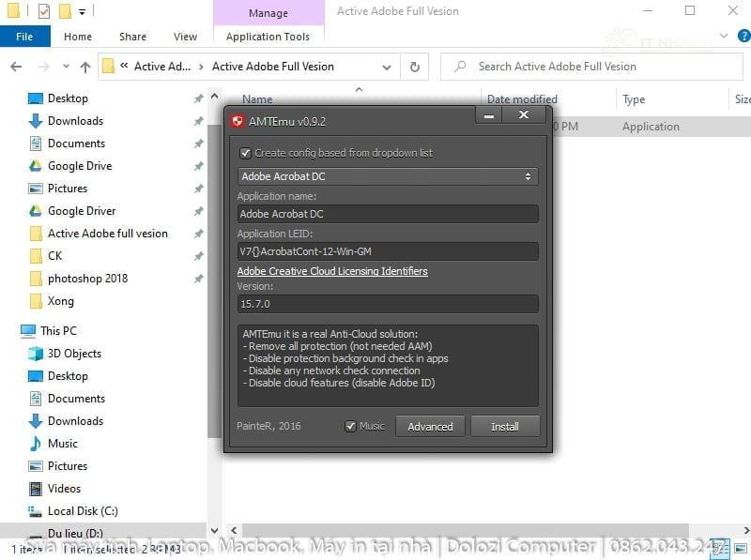This screenshot has height=560, width=751.
Task: Click the Google Drive icon in Quick access
Action: coord(36,166)
